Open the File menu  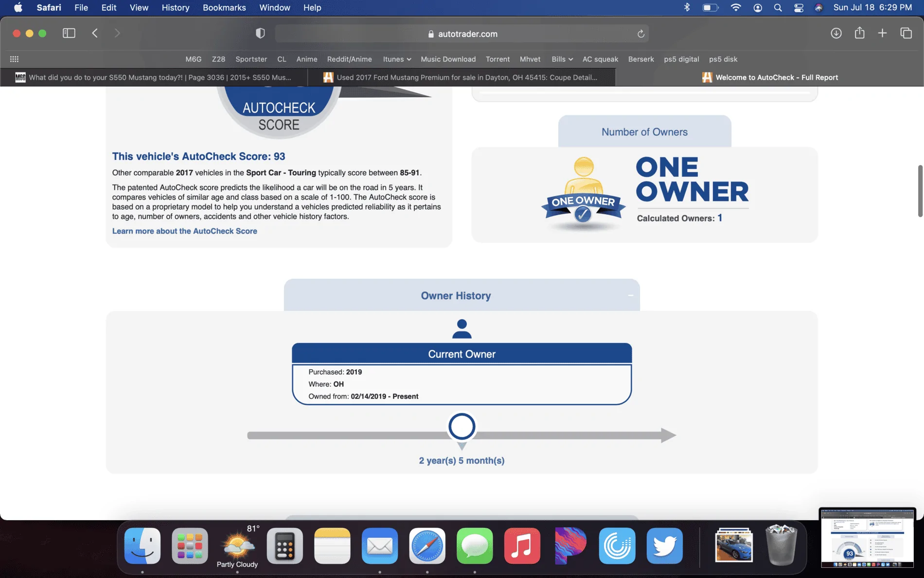81,7
